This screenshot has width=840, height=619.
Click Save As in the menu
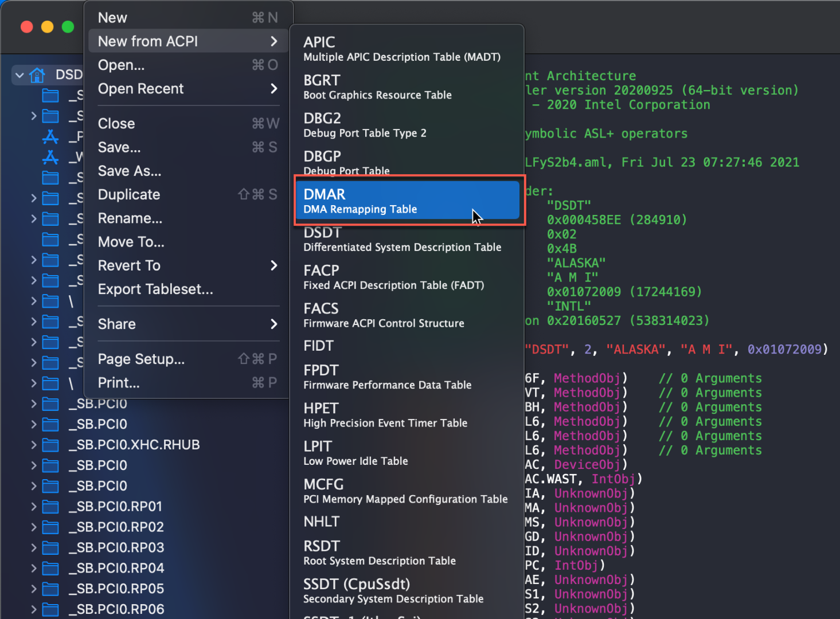[130, 171]
